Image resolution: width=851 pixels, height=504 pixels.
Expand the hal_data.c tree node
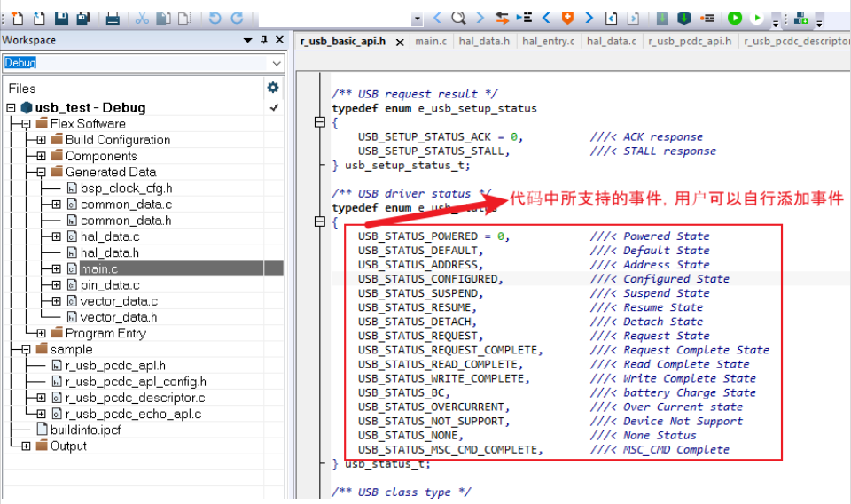pos(57,236)
